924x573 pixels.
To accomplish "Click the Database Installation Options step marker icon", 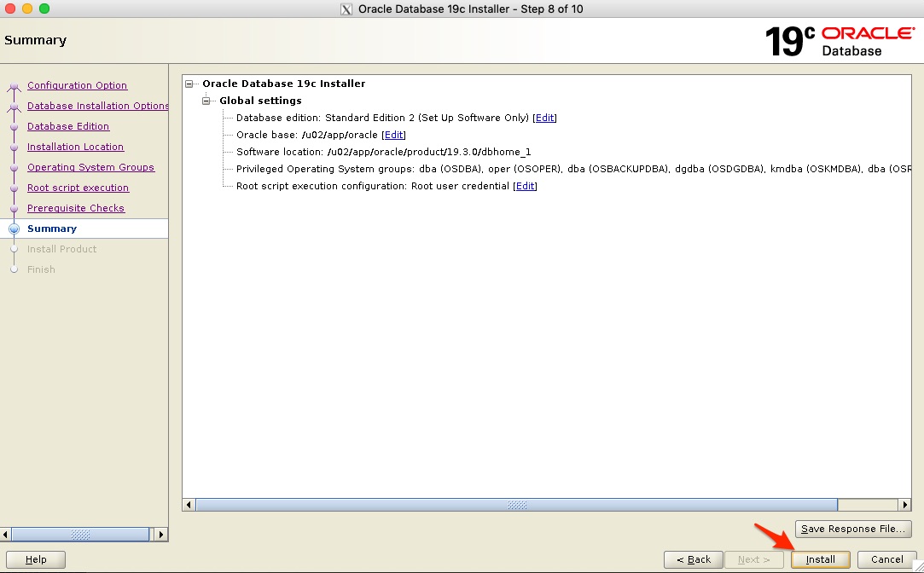I will point(15,107).
